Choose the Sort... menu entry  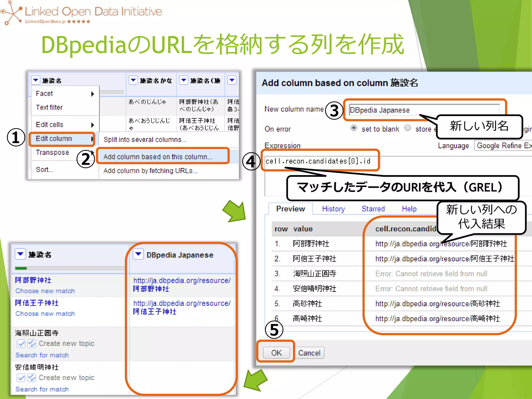click(44, 170)
